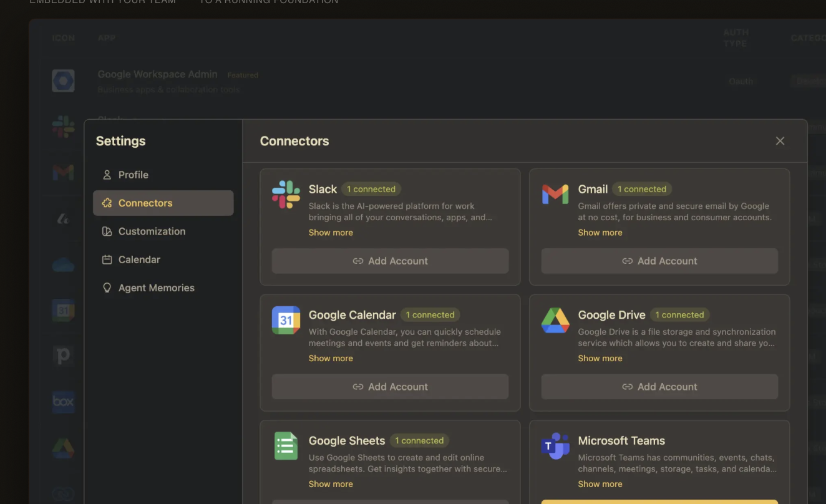Image resolution: width=826 pixels, height=504 pixels.
Task: Show more of Google Drive description
Action: [600, 358]
